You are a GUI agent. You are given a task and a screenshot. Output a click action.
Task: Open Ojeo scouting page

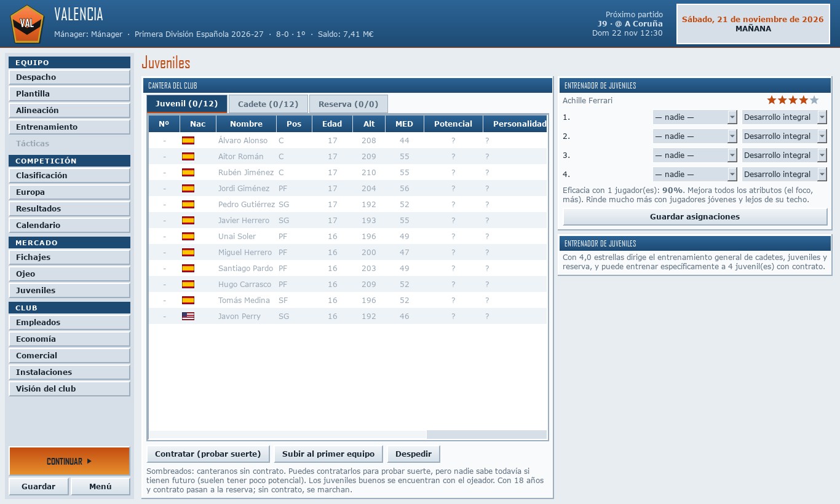tap(69, 274)
